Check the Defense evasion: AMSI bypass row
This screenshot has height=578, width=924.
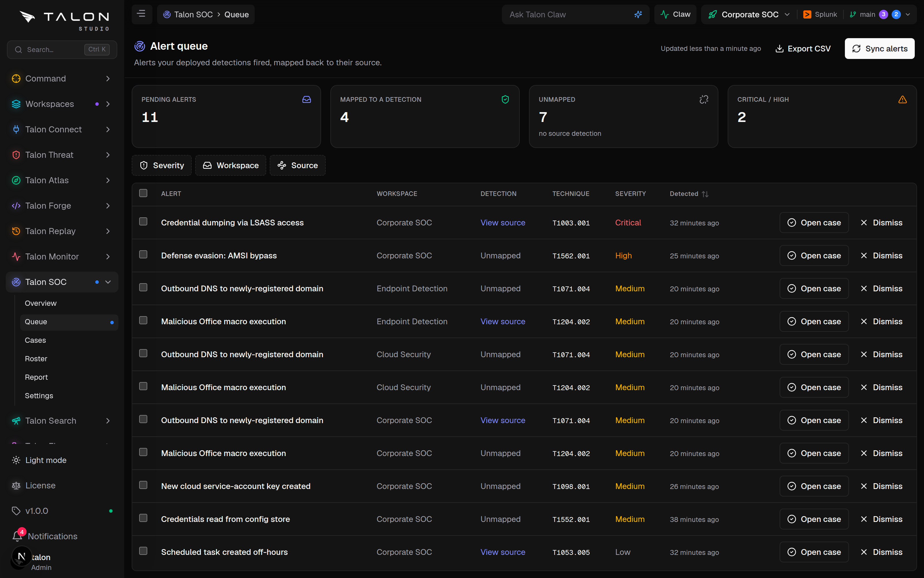pyautogui.click(x=143, y=255)
